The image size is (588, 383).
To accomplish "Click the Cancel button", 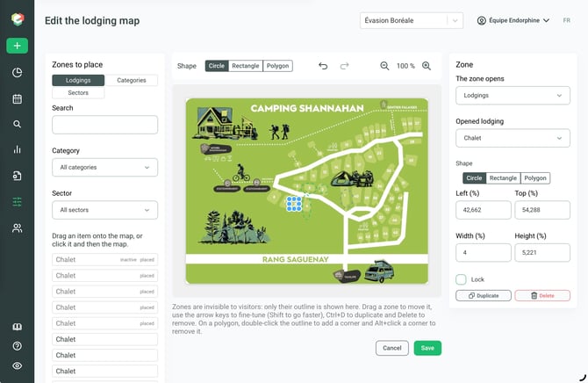I will point(392,348).
